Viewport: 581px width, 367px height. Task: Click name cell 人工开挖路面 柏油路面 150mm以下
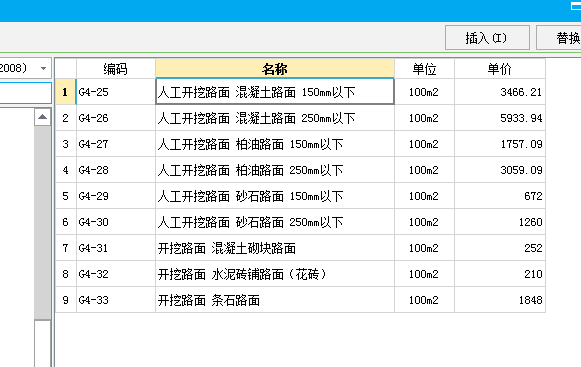(275, 144)
